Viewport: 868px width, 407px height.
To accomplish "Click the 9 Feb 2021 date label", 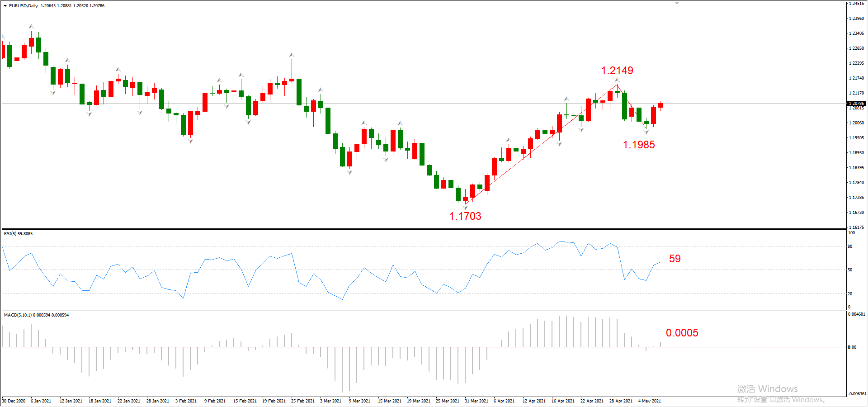I will tap(215, 401).
